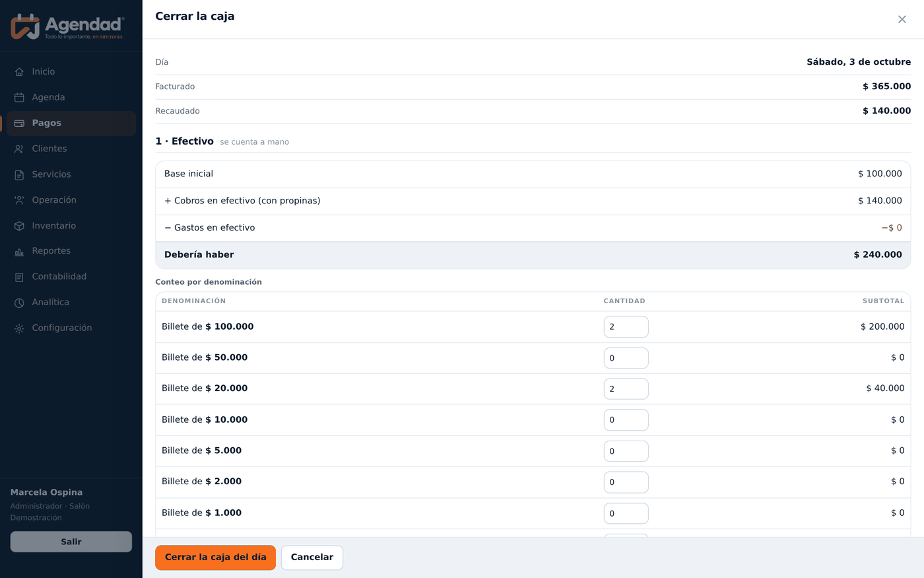Click the Configuración gear icon

point(19,328)
